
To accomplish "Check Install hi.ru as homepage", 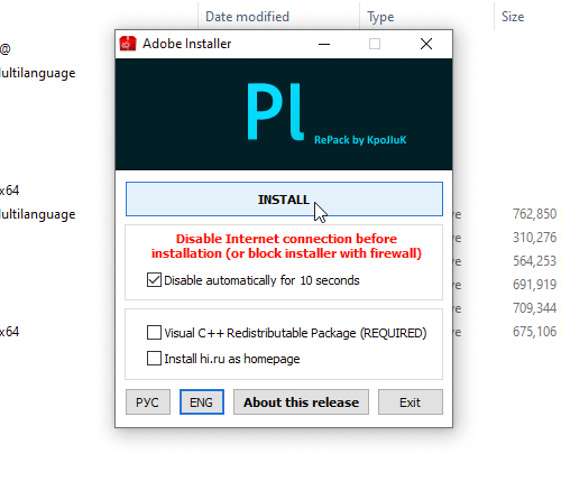I will tap(154, 358).
